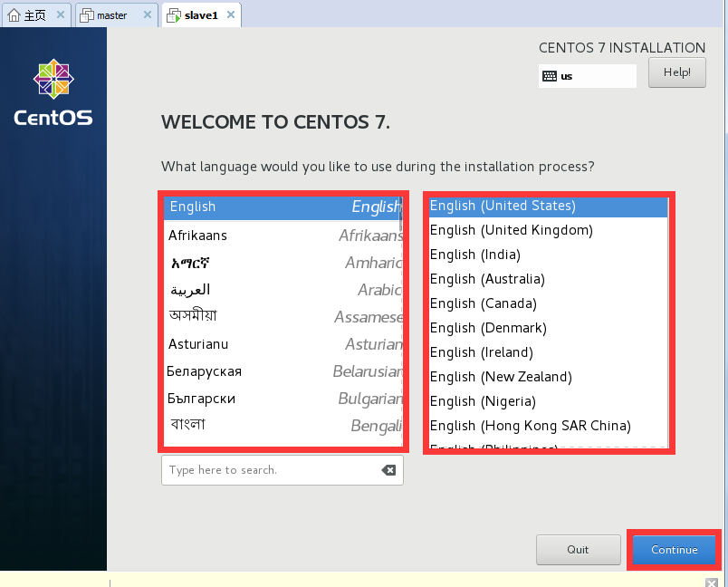Choose English (Hong Kong SAR China) locale
The height and width of the screenshot is (587, 728).
click(548, 426)
